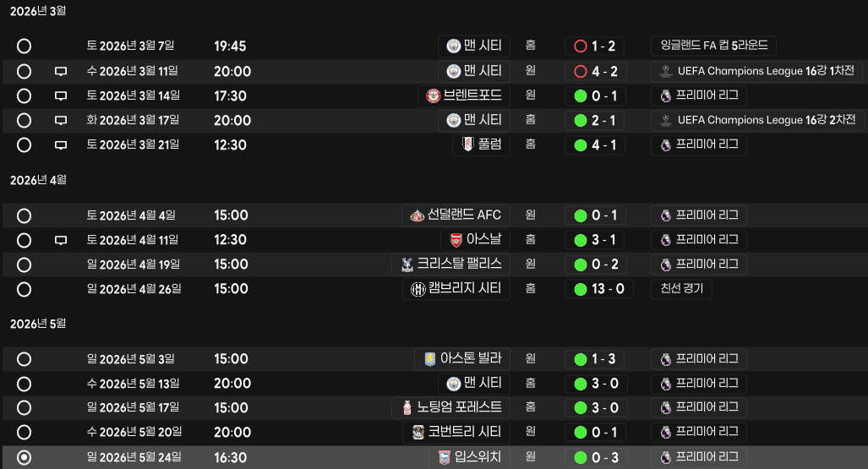Click TV icon beside April 11 Arsenal match
The image size is (868, 469).
(61, 240)
